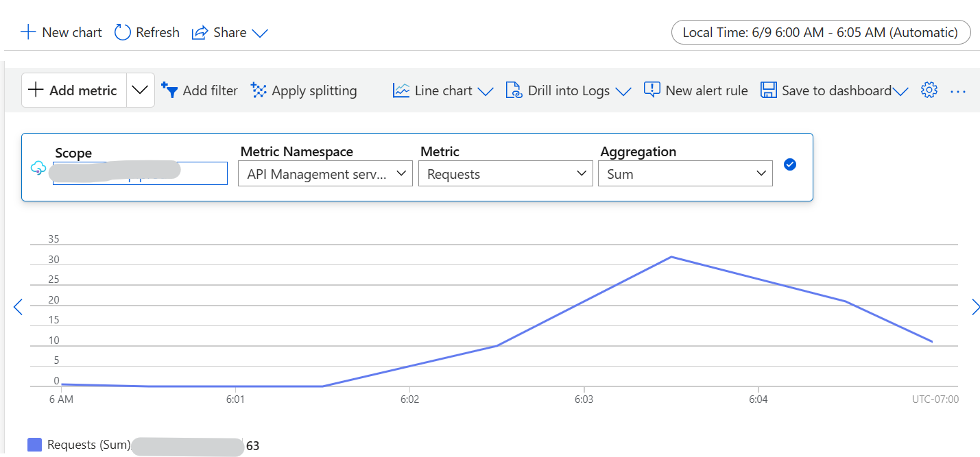The height and width of the screenshot is (457, 980).
Task: Open chart settings gear icon
Action: pyautogui.click(x=929, y=90)
